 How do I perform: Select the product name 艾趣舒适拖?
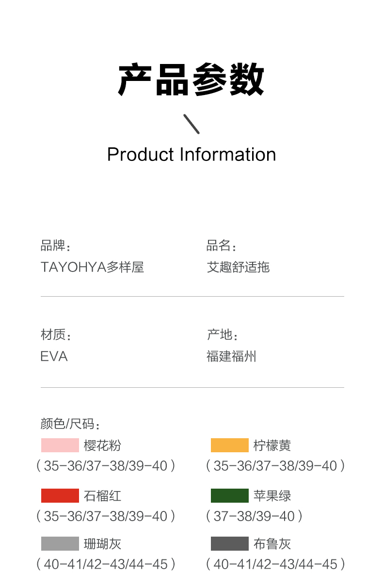point(238,267)
